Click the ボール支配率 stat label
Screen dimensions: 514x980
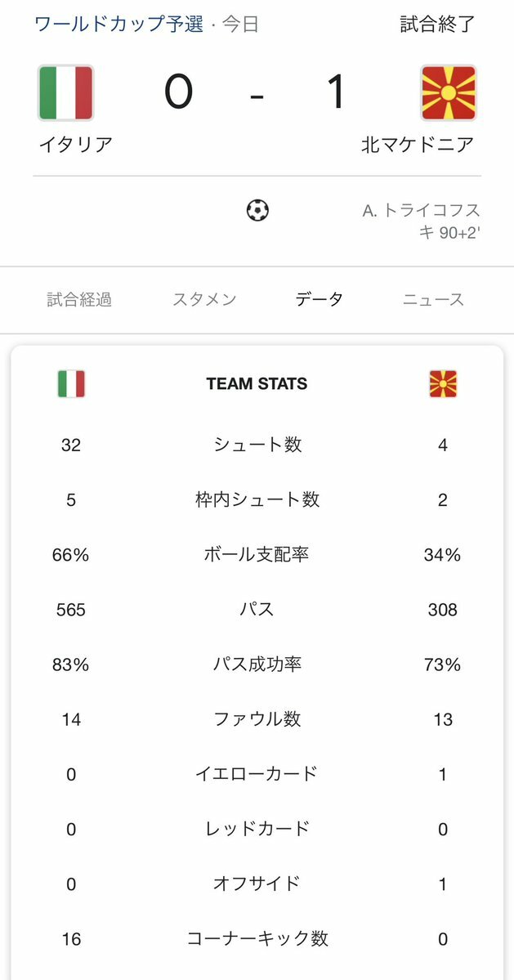[257, 554]
